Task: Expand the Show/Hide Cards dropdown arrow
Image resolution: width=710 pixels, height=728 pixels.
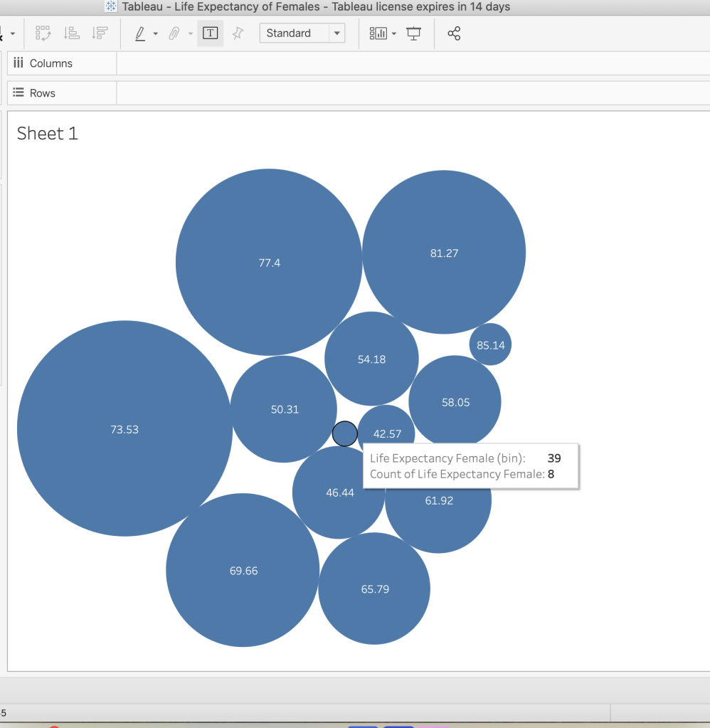Action: 393,34
